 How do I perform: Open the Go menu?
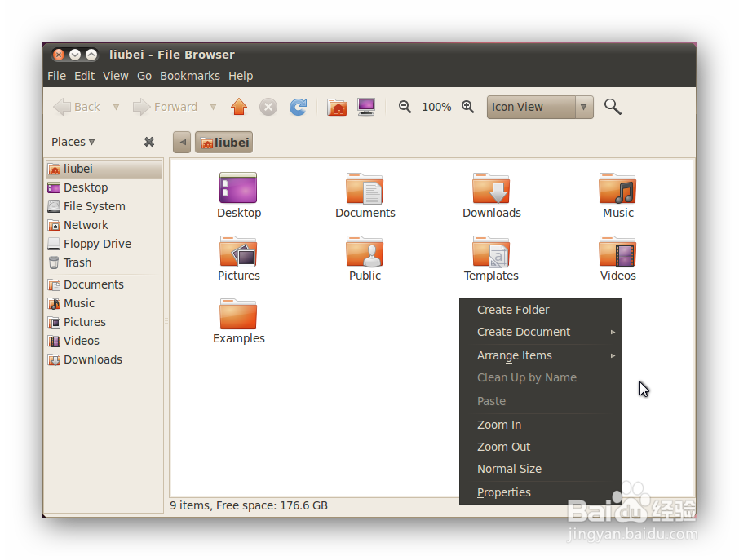(x=144, y=76)
